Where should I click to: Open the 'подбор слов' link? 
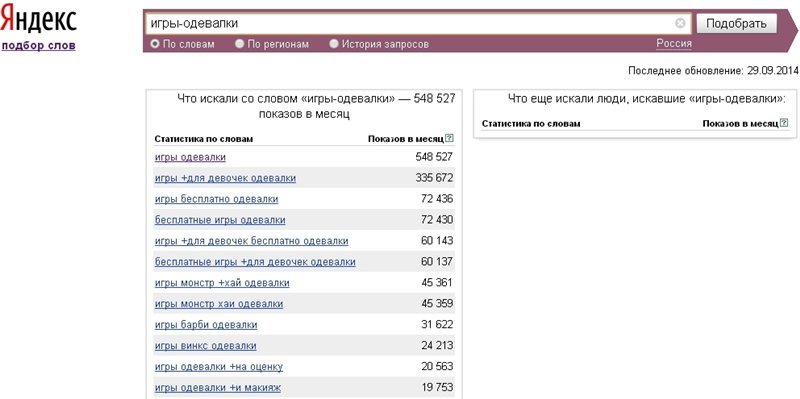click(39, 45)
